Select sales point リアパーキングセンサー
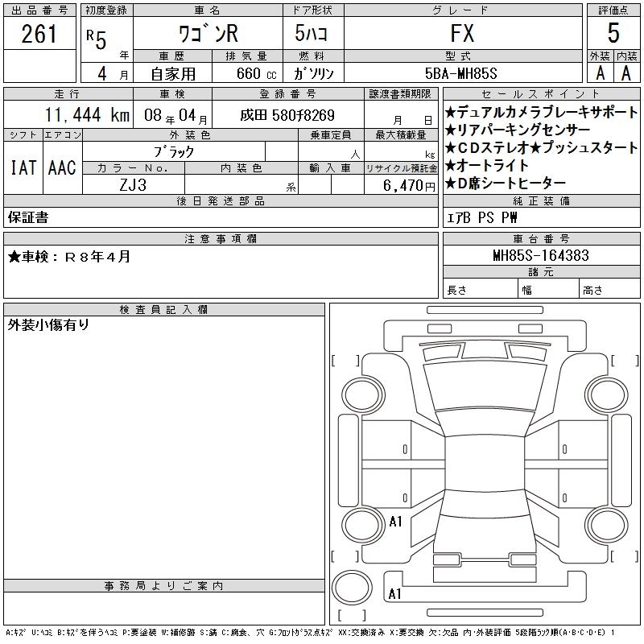Image resolution: width=644 pixels, height=644 pixels. (518, 130)
